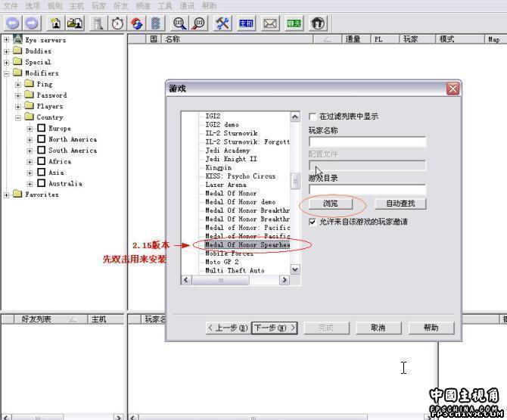
Task: Collapse the Country subfolder node
Action: [18, 117]
